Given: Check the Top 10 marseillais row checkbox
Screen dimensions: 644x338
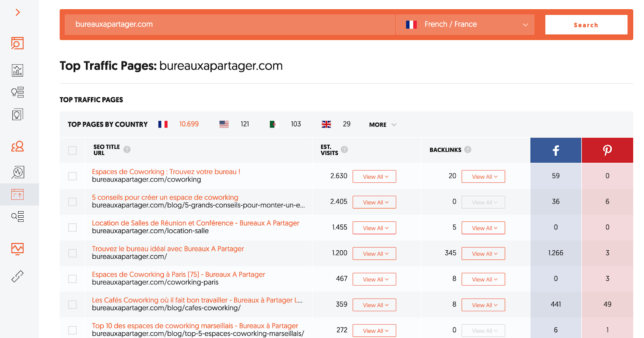Looking at the screenshot, I should pos(72,330).
